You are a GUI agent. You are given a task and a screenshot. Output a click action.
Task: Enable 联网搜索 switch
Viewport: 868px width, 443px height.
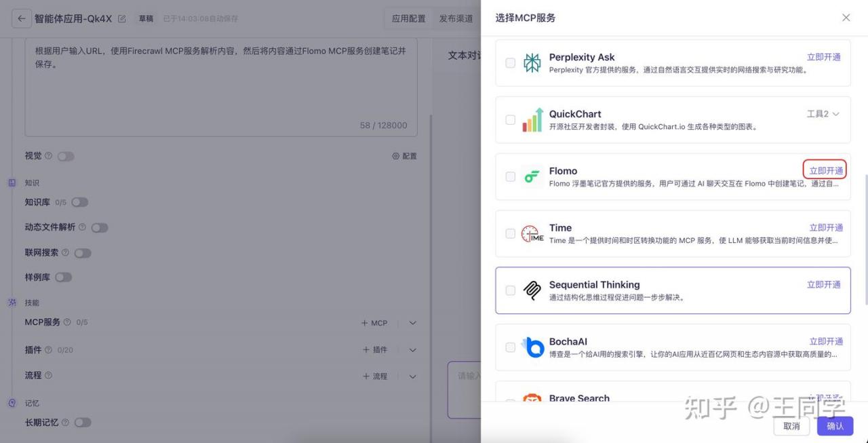click(83, 253)
